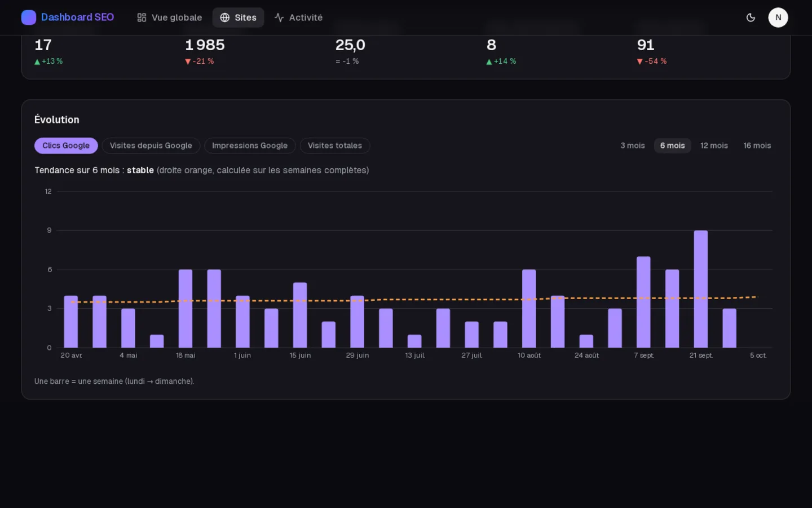Click the 25,0 metric value
The width and height of the screenshot is (812, 508).
pos(350,45)
